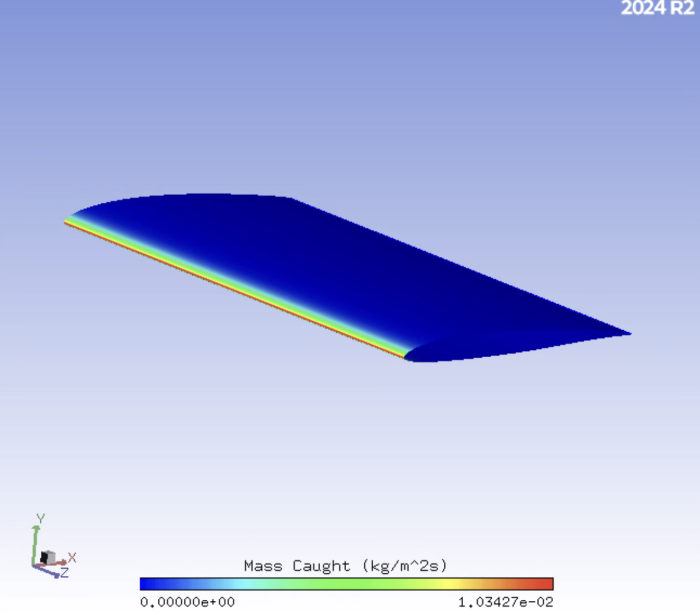Click the 1.03427e-02 legend value
This screenshot has width=700, height=615.
pyautogui.click(x=506, y=602)
